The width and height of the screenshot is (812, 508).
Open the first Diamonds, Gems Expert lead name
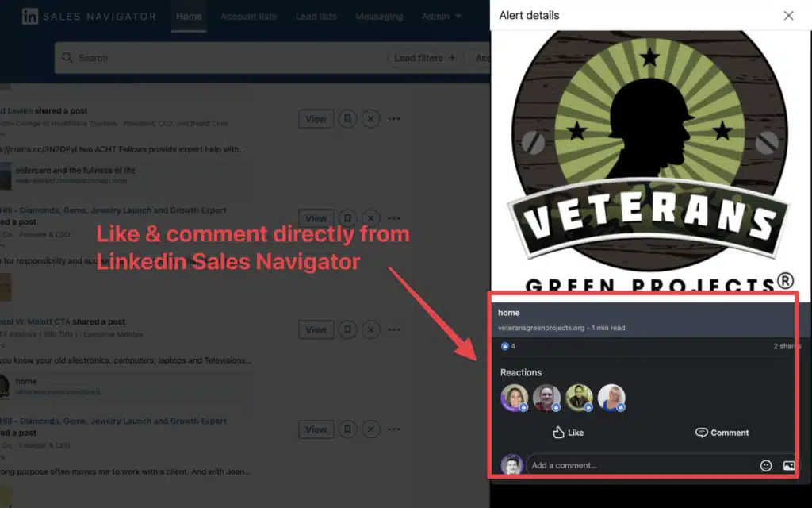coord(113,210)
